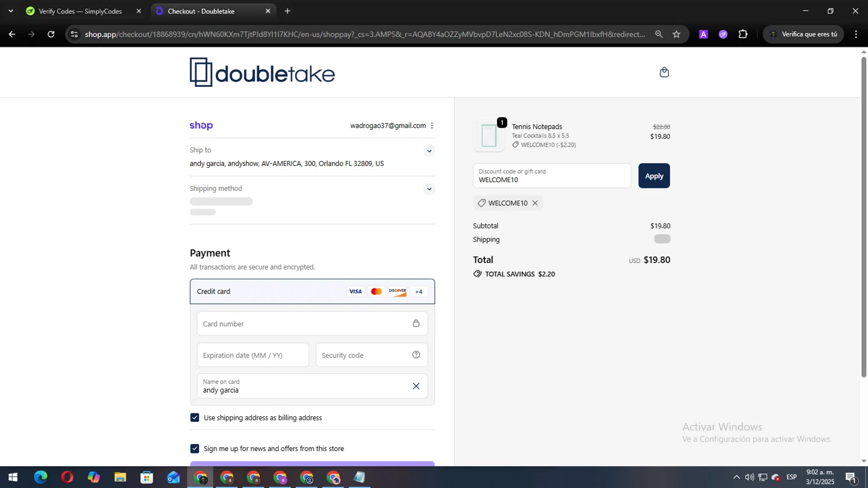Click the discount code or gift card field
The width and height of the screenshot is (868, 488).
[x=552, y=176]
